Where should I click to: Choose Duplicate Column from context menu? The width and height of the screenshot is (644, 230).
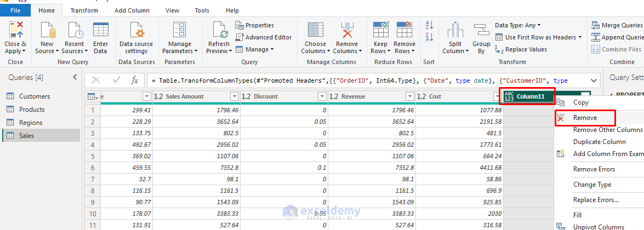pos(599,142)
